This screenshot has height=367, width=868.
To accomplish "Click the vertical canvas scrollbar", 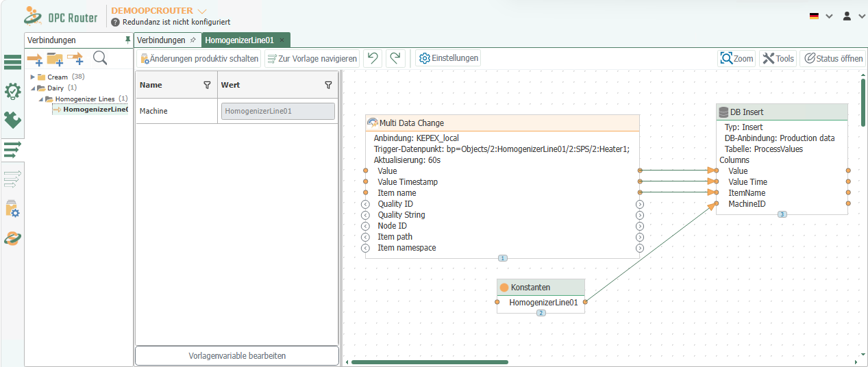I will click(x=863, y=103).
